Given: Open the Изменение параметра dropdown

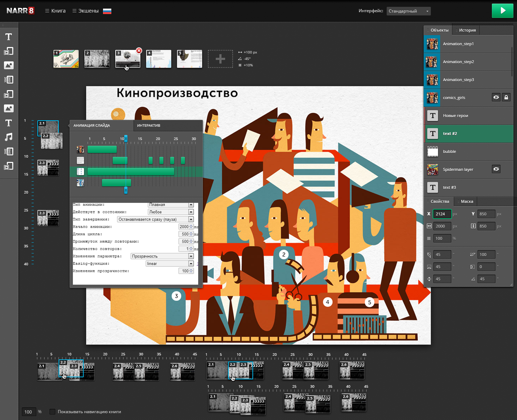Looking at the screenshot, I should 162,256.
